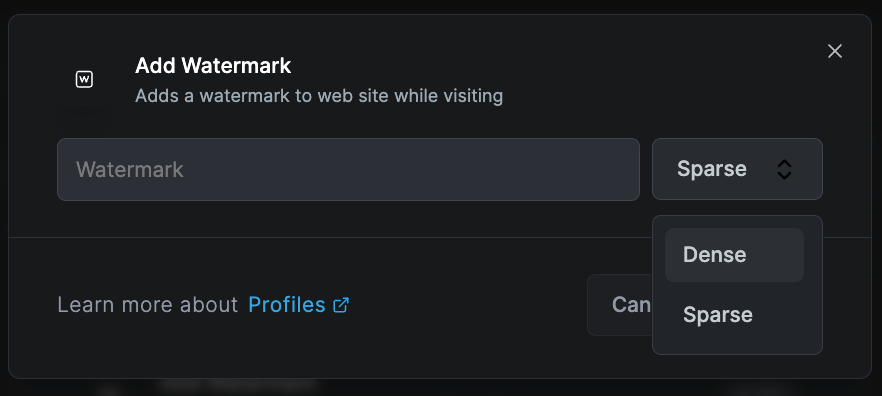Viewport: 882px width, 396px height.
Task: Click the partially hidden Cancel button
Action: click(620, 305)
